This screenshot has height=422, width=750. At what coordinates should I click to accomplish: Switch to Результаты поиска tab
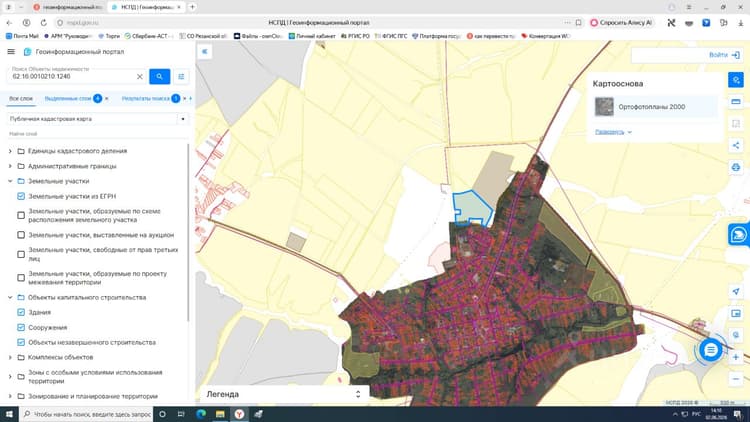[145, 99]
